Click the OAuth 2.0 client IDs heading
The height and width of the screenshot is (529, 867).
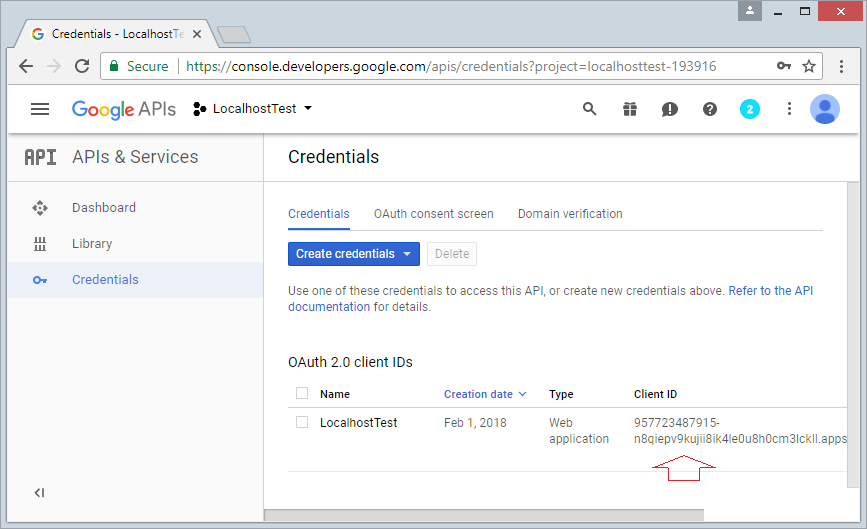(350, 362)
